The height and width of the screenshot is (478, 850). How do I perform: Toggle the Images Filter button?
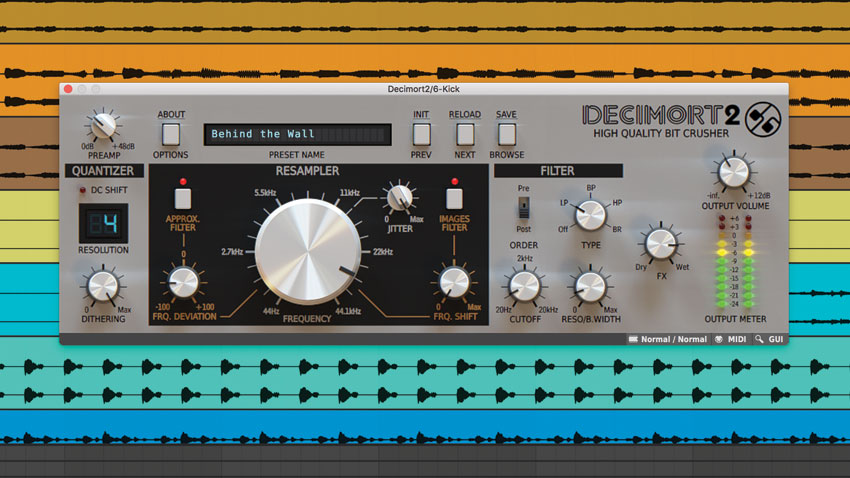454,198
